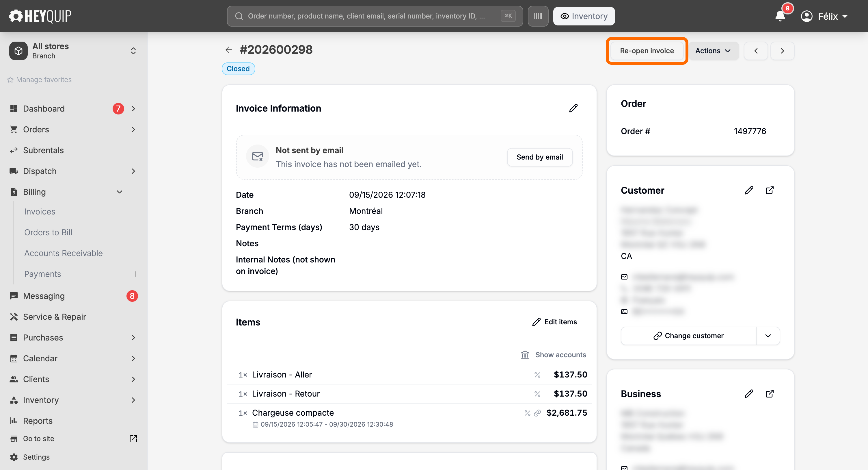Toggle Show accounts in Items
868x470 pixels.
[x=554, y=355]
